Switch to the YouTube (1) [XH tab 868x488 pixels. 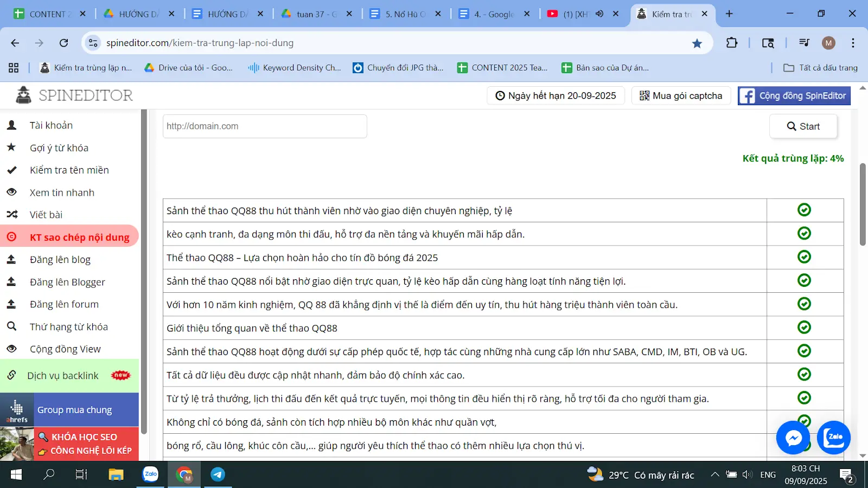[583, 14]
